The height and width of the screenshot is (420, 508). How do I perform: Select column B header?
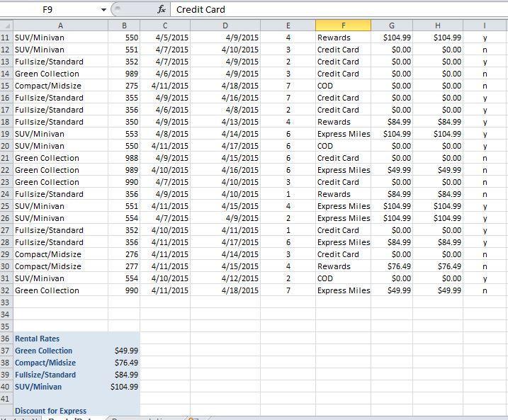124,25
